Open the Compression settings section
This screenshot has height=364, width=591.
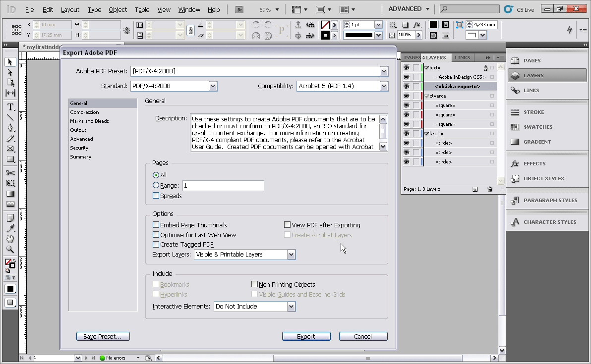pos(84,112)
